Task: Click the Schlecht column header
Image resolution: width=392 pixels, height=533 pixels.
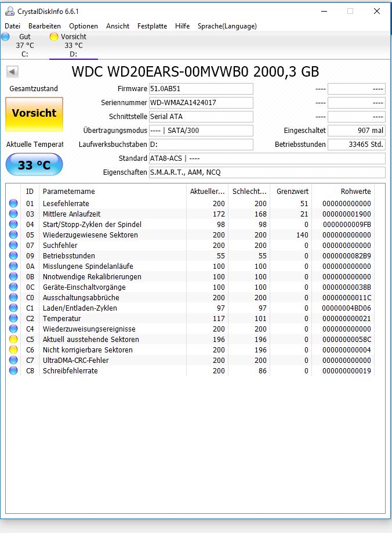Action: click(249, 192)
